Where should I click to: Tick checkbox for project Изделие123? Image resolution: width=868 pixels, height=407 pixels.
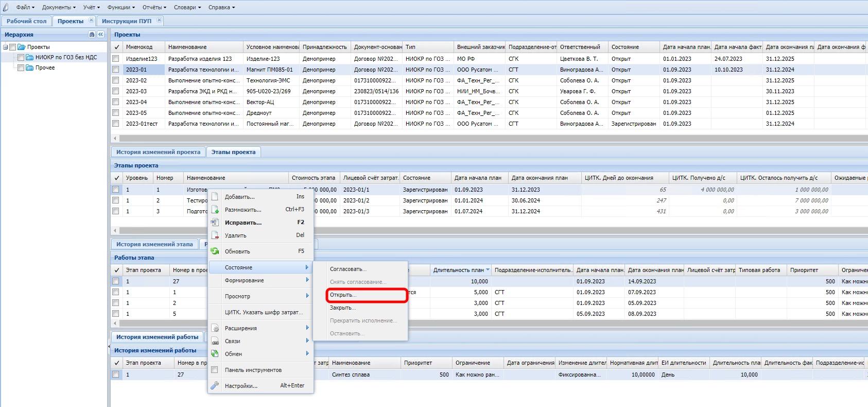click(x=116, y=59)
